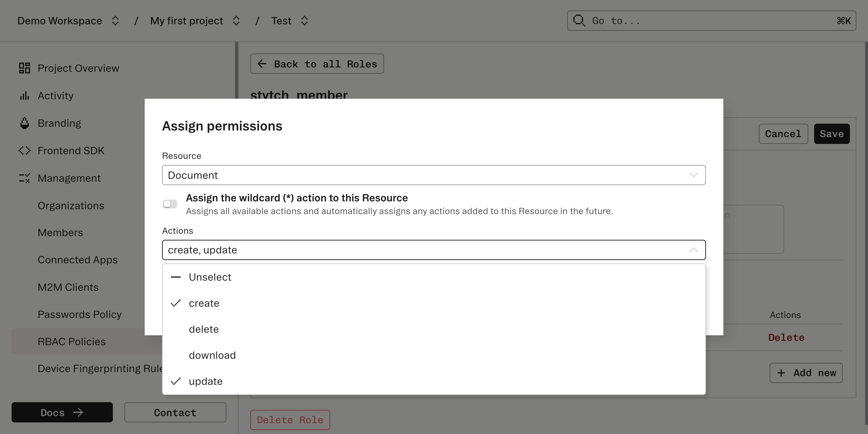This screenshot has width=868, height=434.
Task: Click the Delete Role button
Action: point(290,420)
